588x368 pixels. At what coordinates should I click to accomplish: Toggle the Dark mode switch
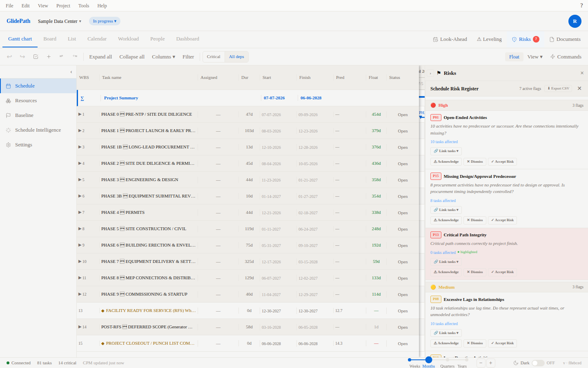coord(538,363)
